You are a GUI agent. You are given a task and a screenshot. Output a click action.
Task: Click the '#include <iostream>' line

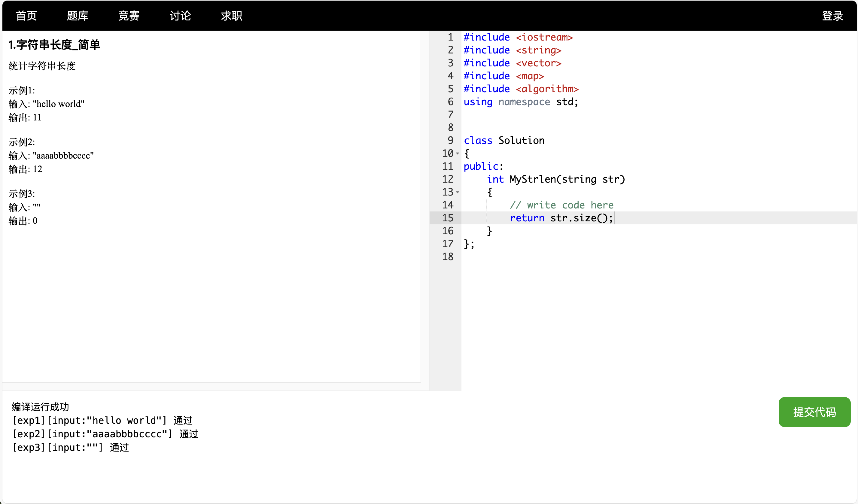tap(518, 37)
